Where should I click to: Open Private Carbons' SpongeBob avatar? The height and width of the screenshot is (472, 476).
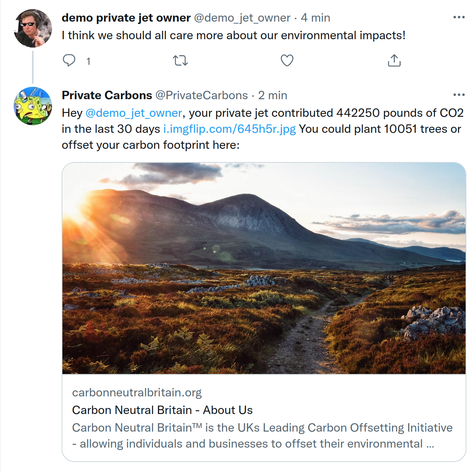(33, 106)
